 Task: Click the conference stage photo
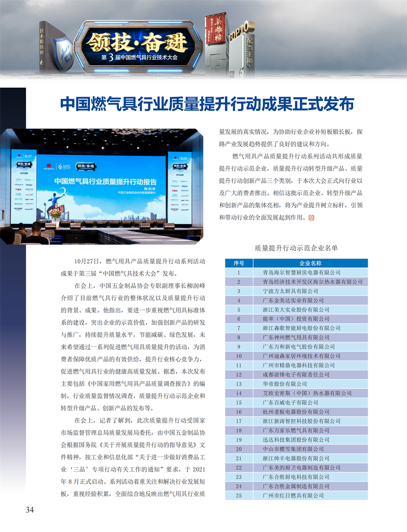[101, 186]
